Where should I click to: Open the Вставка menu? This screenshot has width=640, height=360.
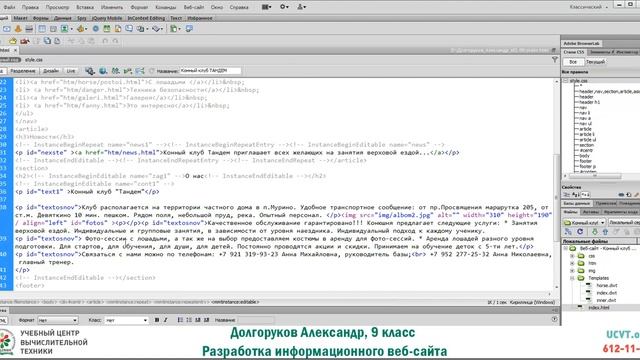pyautogui.click(x=85, y=7)
